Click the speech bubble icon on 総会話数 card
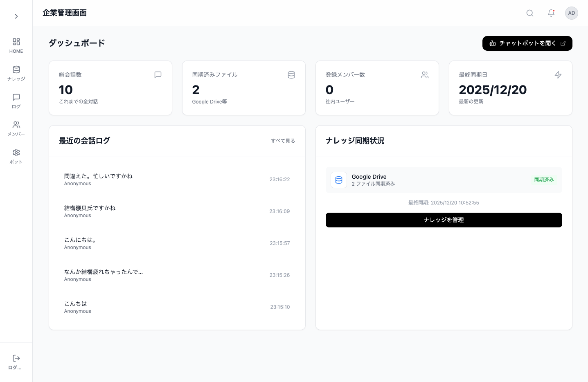 tap(158, 75)
